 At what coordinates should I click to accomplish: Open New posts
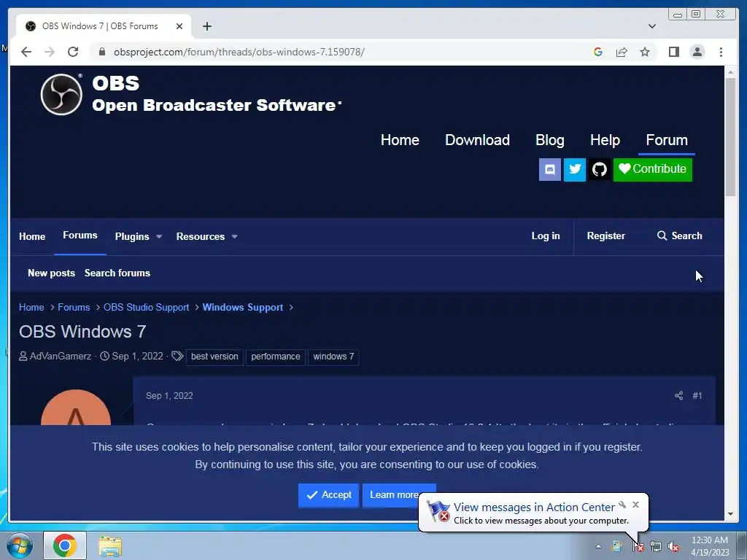point(52,273)
